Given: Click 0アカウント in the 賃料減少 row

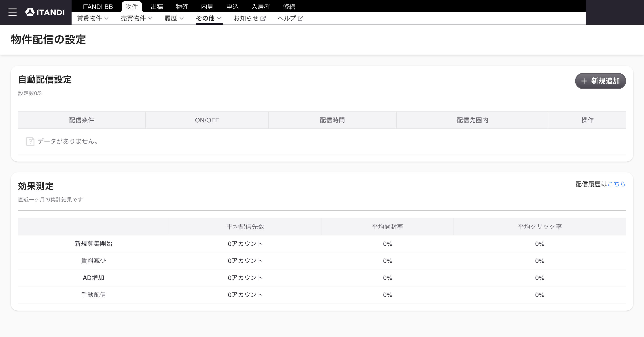Looking at the screenshot, I should 245,261.
